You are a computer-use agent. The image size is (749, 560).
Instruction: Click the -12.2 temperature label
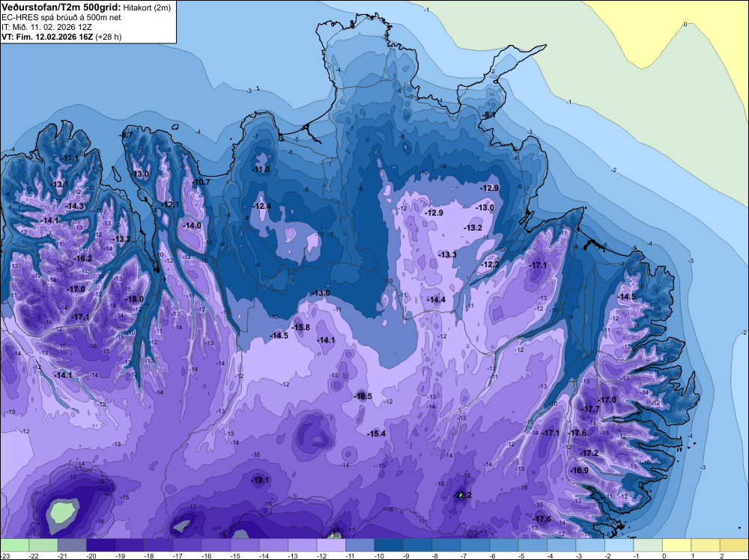click(490, 264)
